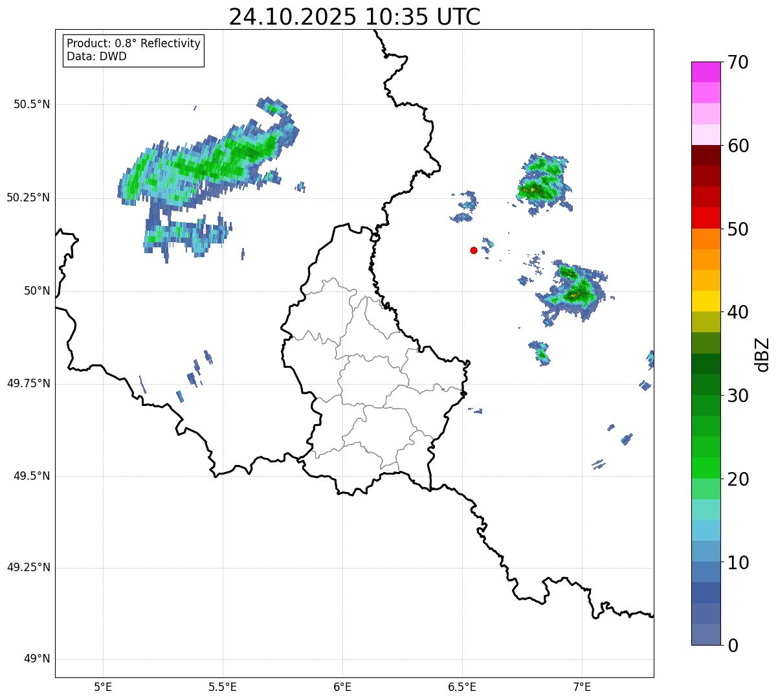Click the 5.5°E longitude label
778x700 pixels.
point(223,686)
